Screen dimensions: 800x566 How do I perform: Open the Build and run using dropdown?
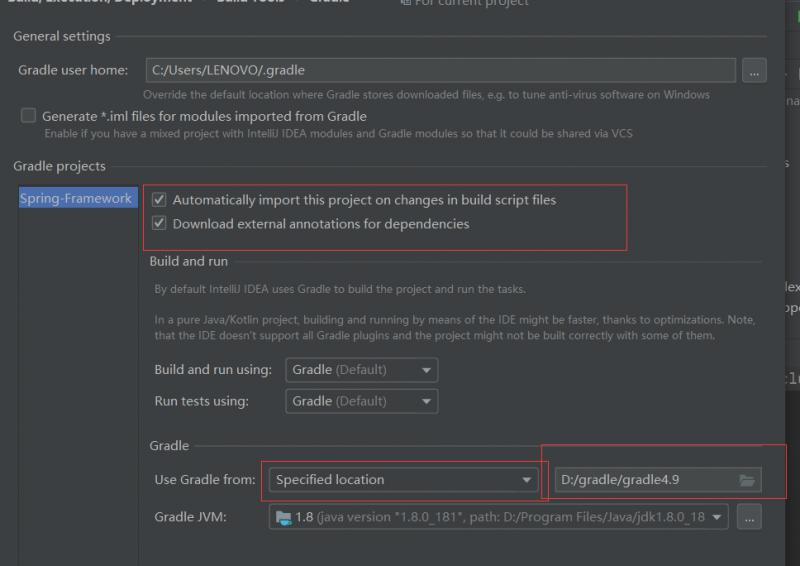(362, 370)
